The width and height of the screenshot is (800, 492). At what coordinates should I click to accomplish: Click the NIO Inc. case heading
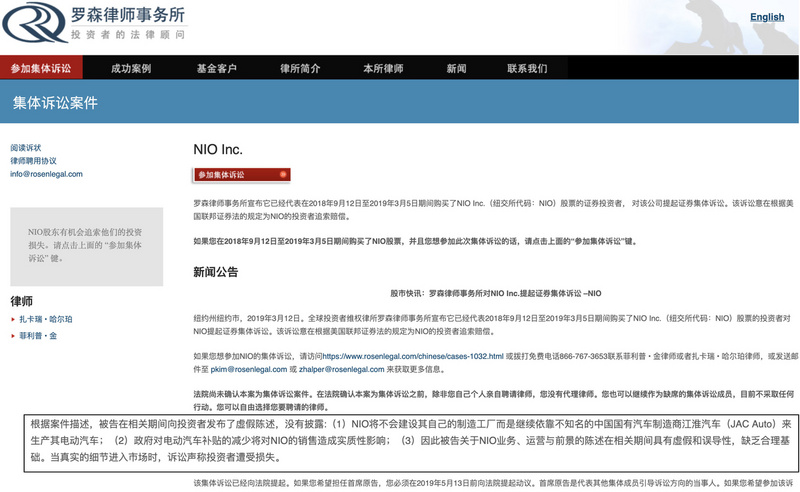pos(218,150)
